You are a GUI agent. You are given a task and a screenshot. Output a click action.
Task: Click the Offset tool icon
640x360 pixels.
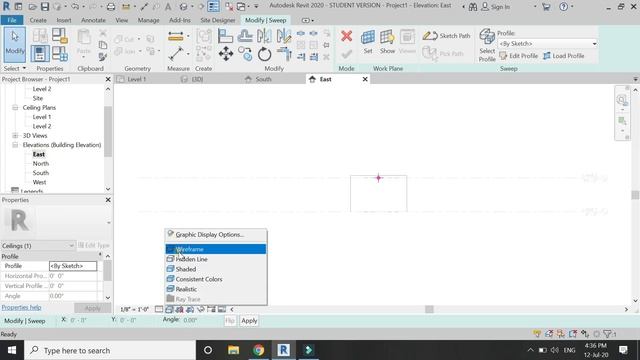(245, 36)
